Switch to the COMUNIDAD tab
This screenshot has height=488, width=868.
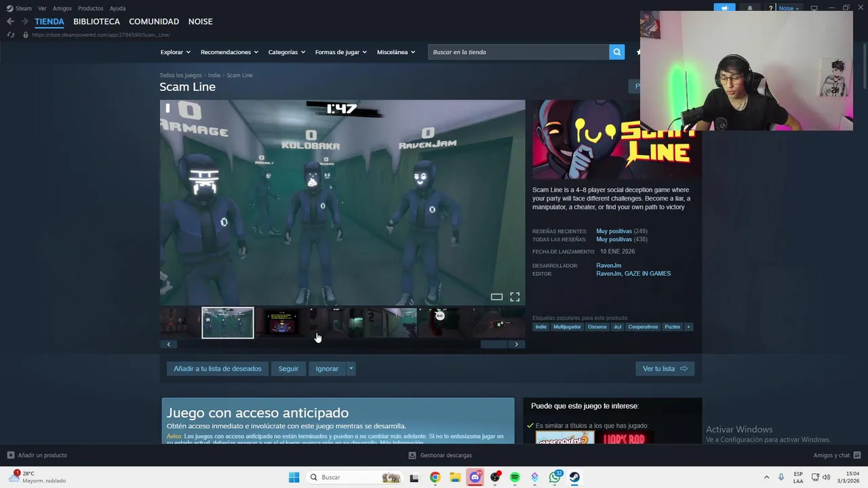pos(154,22)
